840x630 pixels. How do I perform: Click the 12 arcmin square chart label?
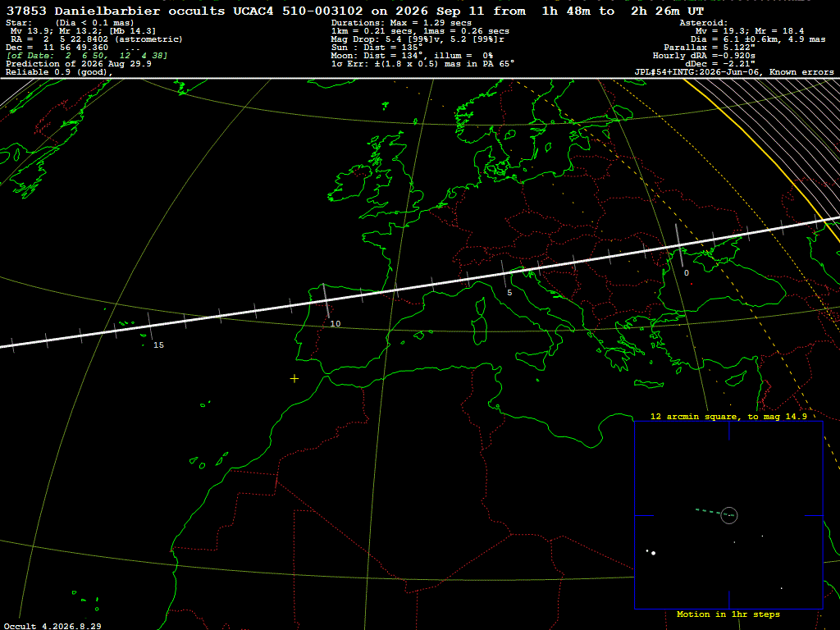coord(728,416)
